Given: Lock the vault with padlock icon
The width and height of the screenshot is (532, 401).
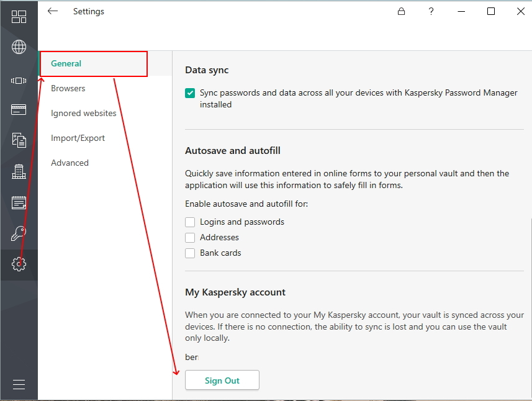Looking at the screenshot, I should click(x=401, y=11).
